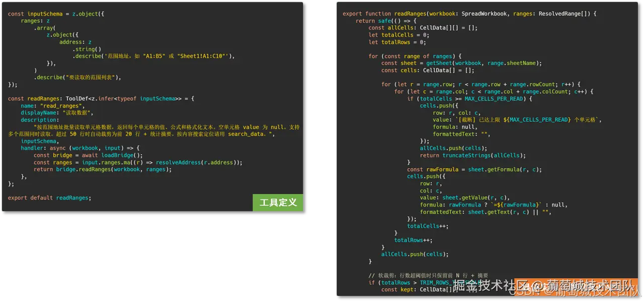Click the 'address: z' code line
Screen dimensions: 644x302
[x=75, y=42]
